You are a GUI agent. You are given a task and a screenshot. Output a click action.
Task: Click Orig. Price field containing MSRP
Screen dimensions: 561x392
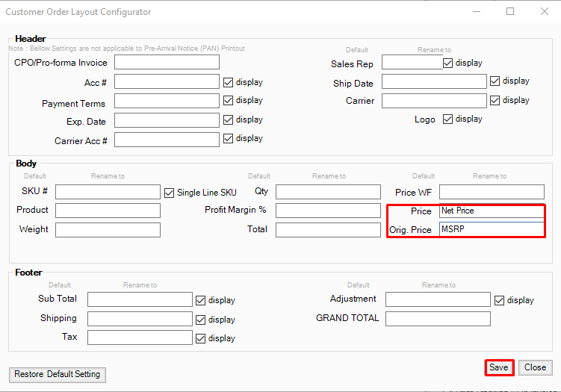(492, 229)
